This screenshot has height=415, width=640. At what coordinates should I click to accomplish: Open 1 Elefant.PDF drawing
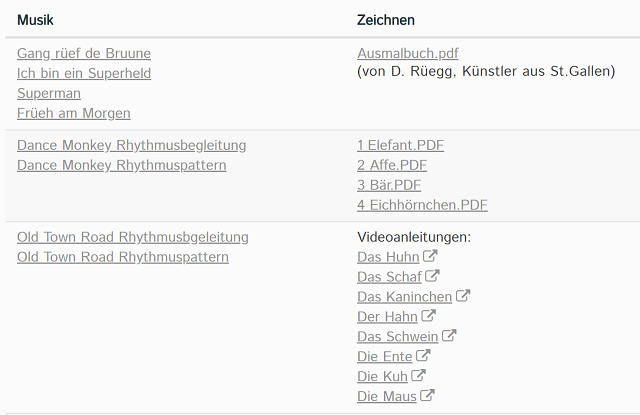[400, 145]
